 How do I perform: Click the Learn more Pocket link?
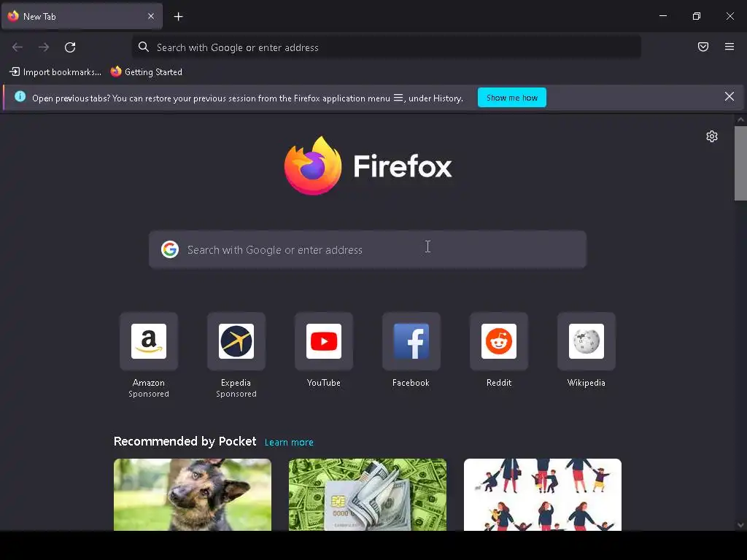coord(289,443)
